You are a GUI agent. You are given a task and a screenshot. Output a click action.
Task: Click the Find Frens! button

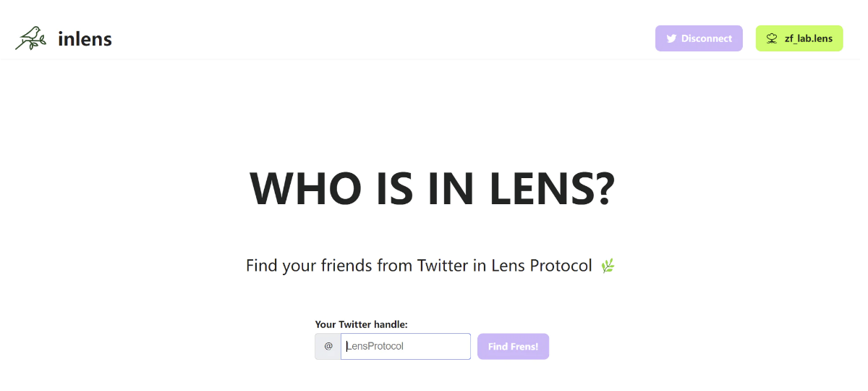point(513,346)
